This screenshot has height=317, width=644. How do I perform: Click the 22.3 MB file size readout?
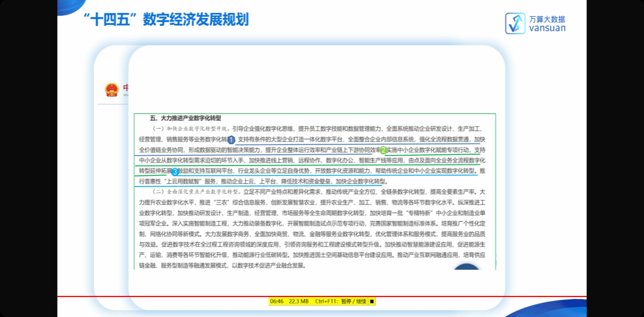(299, 301)
